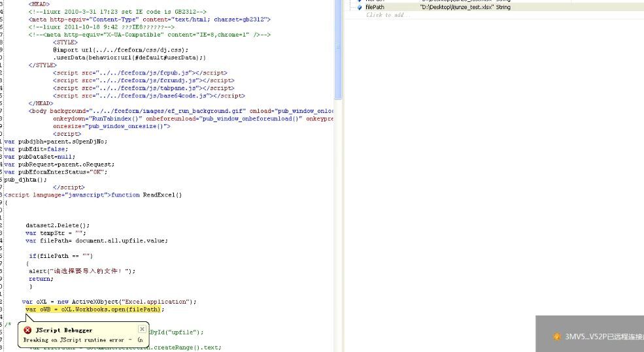644x352 pixels.
Task: Click the liuxr 2011-10-18 comment line
Action: click(101, 27)
